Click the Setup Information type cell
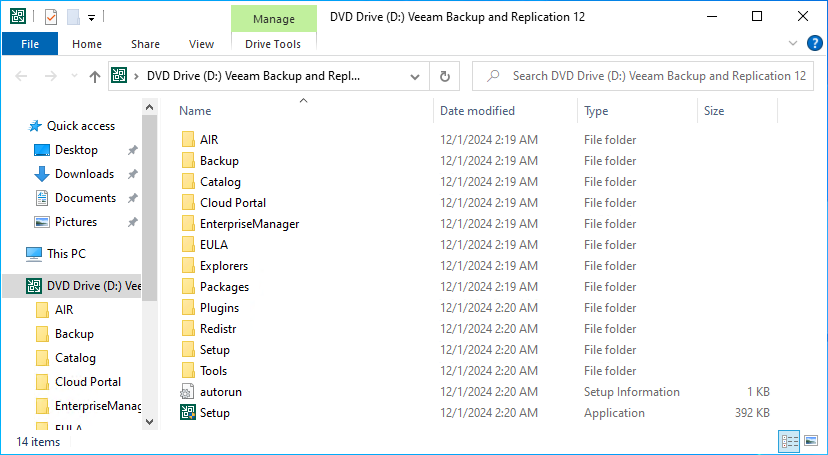 (632, 392)
